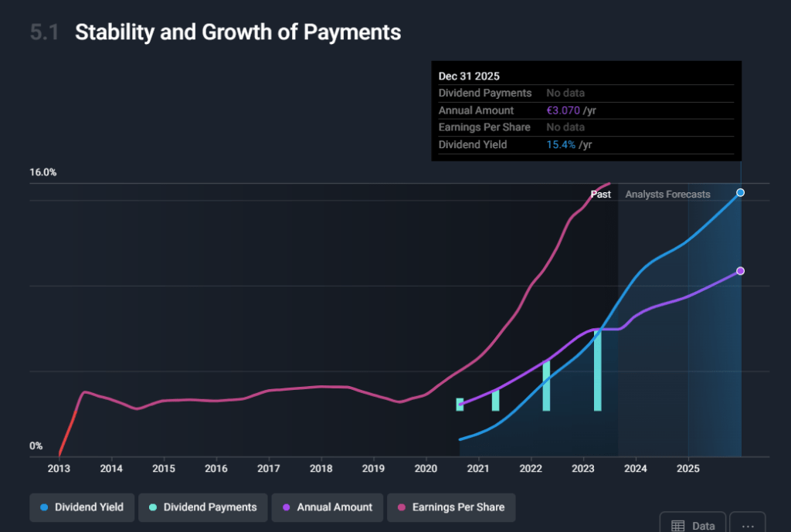Open the Data table view
The width and height of the screenshot is (791, 532).
693,525
